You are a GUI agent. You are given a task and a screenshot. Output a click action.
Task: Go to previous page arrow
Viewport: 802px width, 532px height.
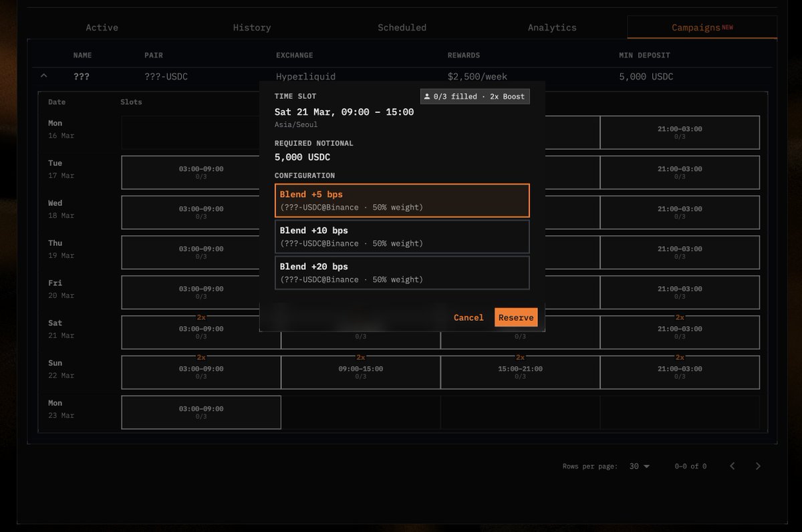732,467
